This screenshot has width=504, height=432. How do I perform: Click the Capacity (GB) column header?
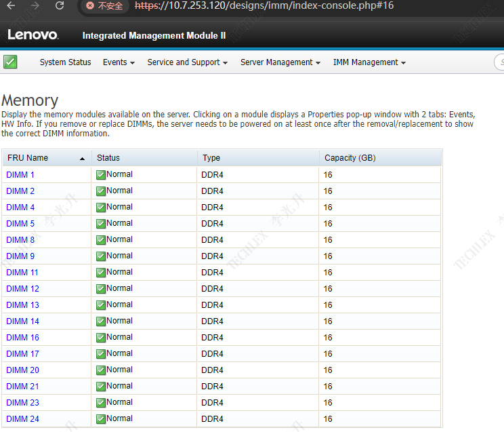pos(381,158)
